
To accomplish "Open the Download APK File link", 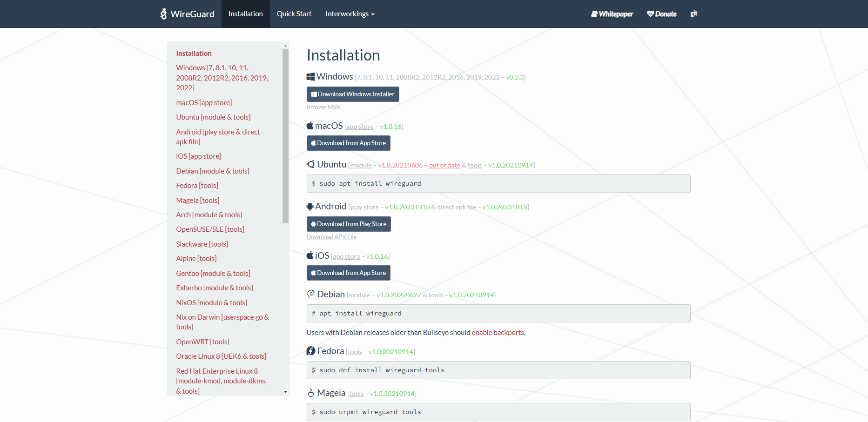I will point(332,237).
